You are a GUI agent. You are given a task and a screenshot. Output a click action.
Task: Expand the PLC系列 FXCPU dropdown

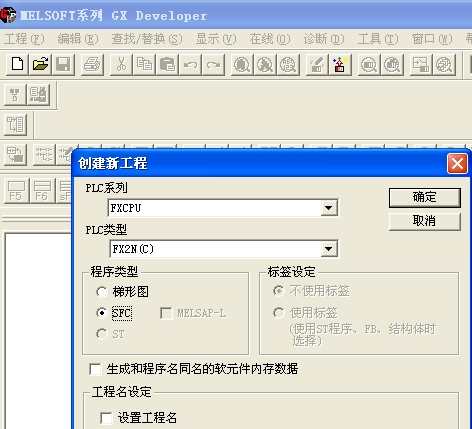click(x=329, y=208)
